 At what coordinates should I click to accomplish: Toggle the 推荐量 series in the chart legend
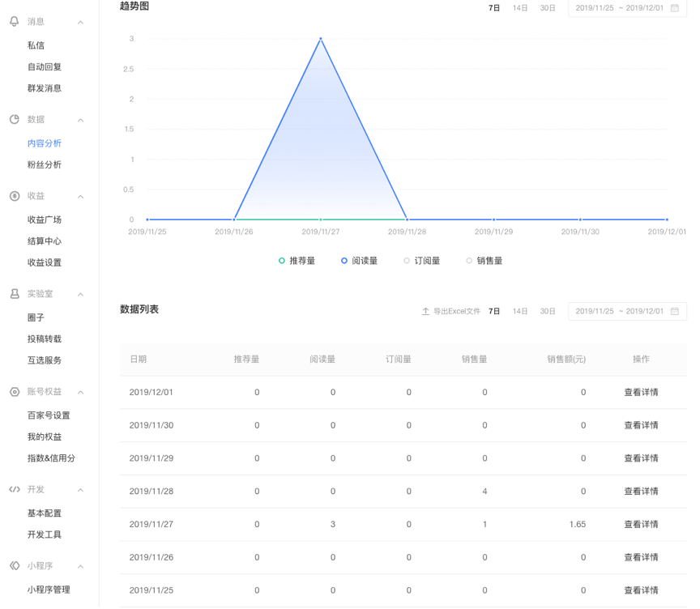click(297, 261)
